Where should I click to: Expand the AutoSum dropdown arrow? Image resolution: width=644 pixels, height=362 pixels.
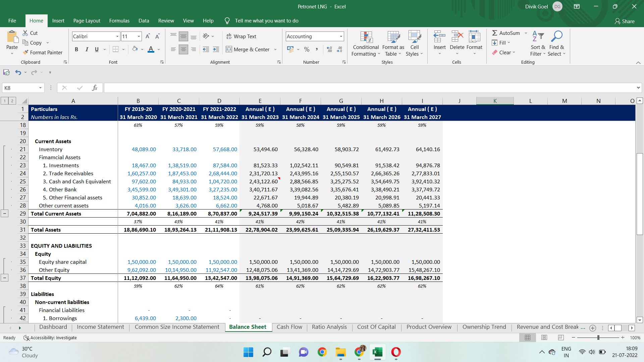(x=526, y=33)
